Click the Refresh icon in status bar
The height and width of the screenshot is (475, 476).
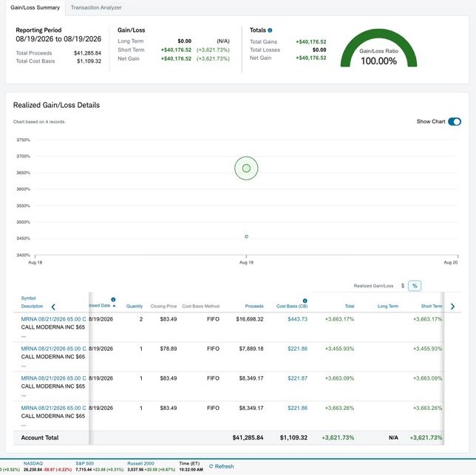pos(211,466)
